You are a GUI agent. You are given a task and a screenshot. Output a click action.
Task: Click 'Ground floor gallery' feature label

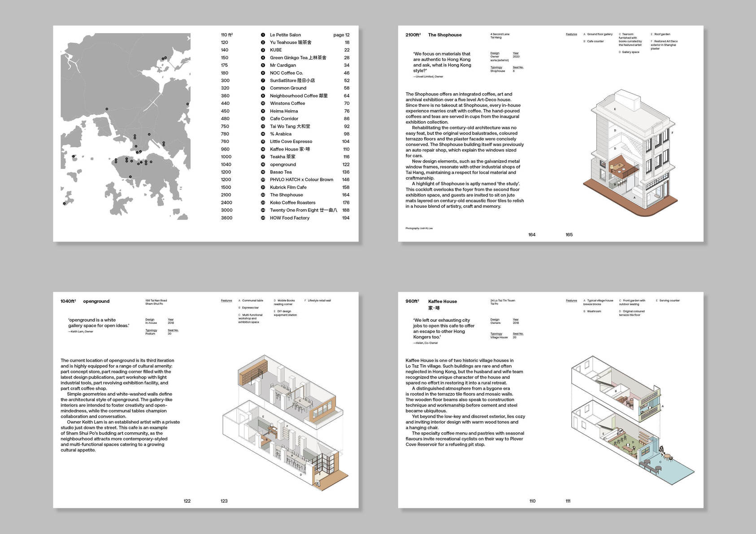pyautogui.click(x=600, y=34)
